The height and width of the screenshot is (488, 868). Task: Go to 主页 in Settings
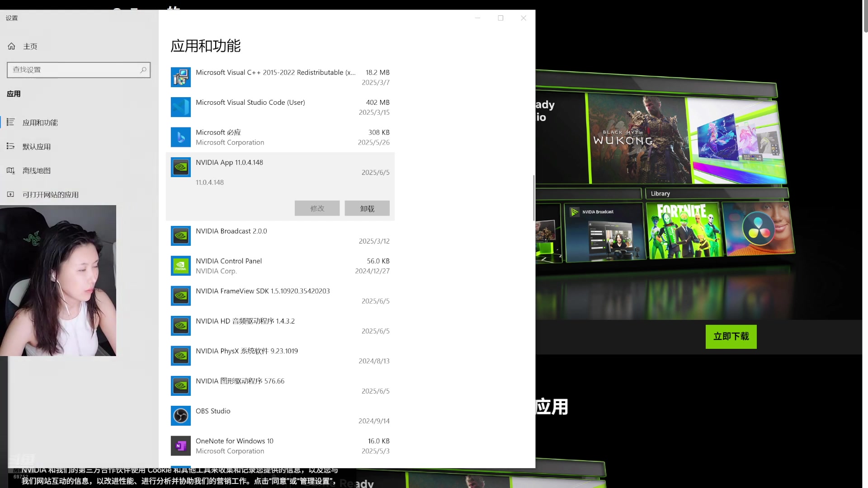click(30, 46)
